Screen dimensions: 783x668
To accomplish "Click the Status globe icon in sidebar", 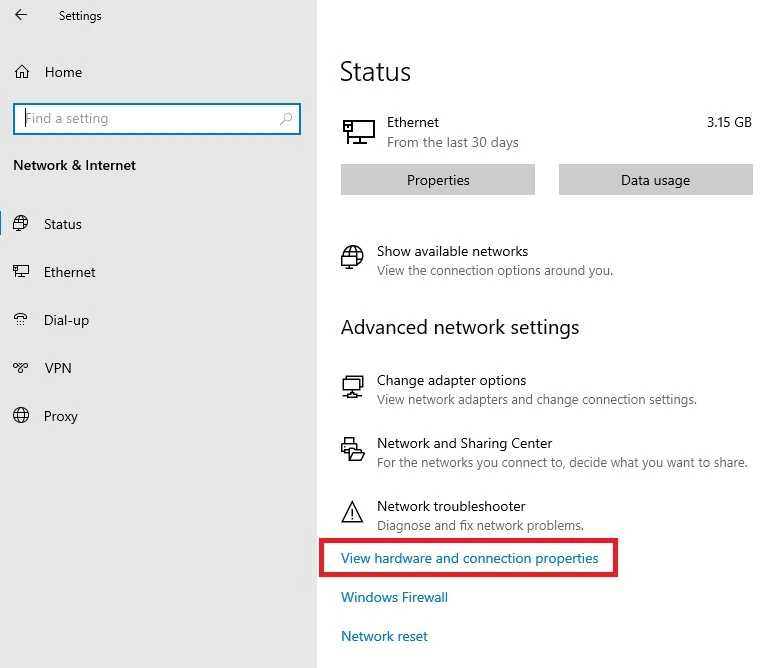I will (20, 223).
